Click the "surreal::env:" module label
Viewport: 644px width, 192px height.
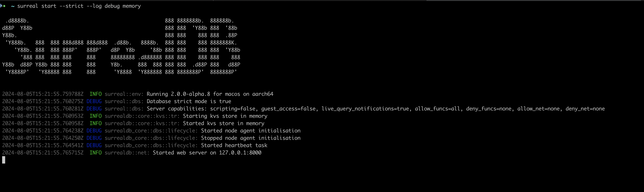(124, 94)
